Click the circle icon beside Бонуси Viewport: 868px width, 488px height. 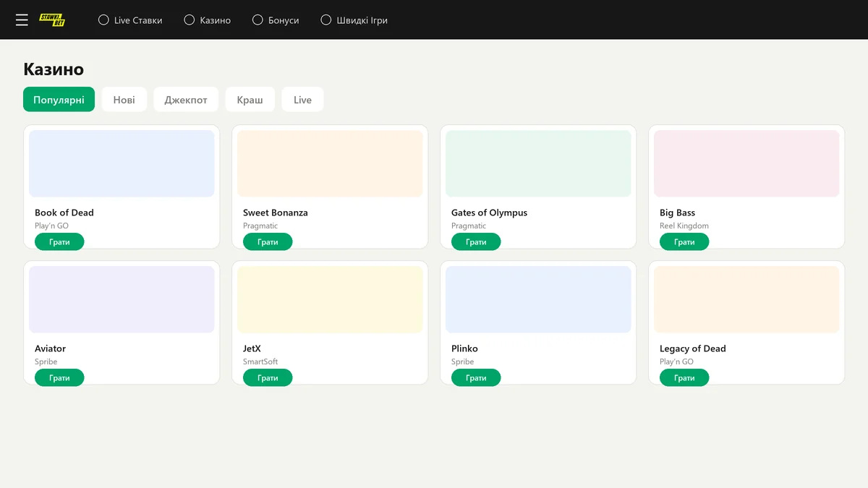coord(258,20)
